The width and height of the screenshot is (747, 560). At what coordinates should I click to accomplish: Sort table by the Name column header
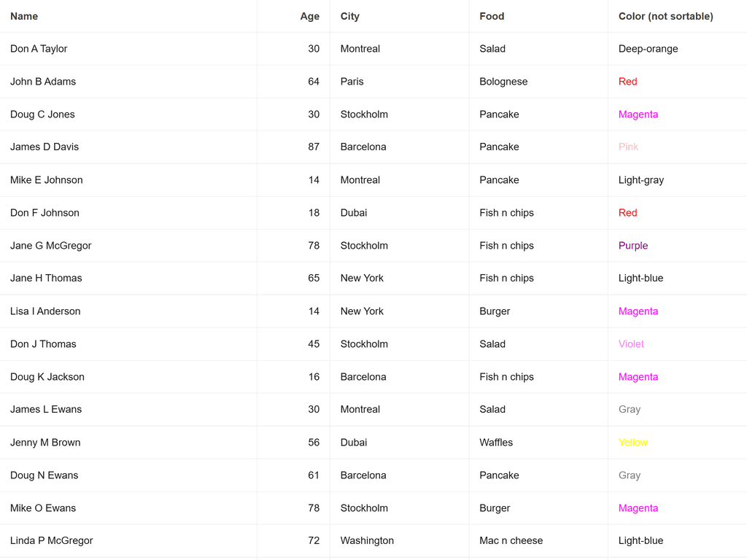tap(24, 16)
